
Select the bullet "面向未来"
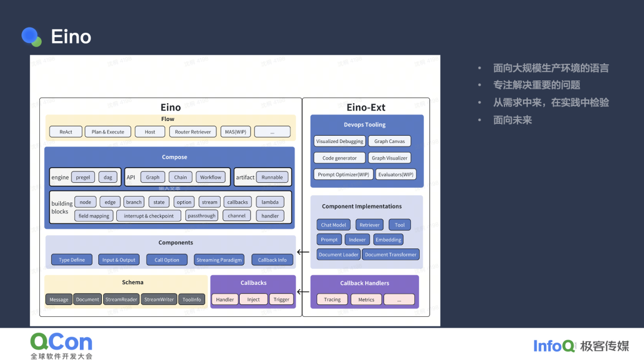coord(513,120)
